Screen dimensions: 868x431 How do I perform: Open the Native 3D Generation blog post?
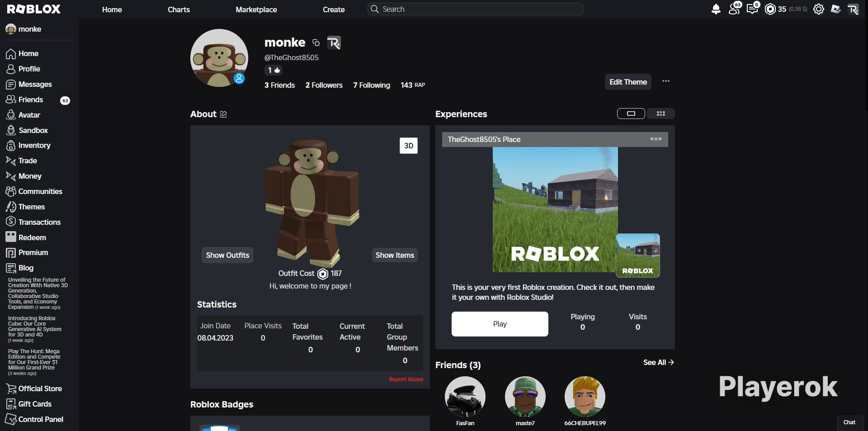[x=38, y=294]
